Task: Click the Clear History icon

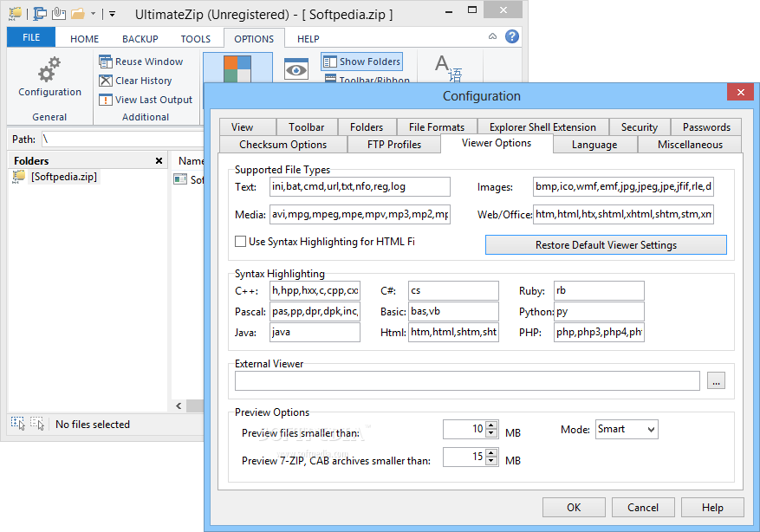Action: [x=105, y=81]
